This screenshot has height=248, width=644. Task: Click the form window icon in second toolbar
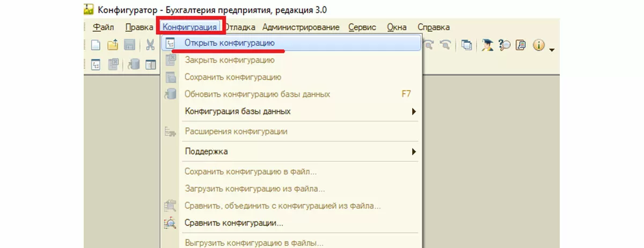point(151,64)
